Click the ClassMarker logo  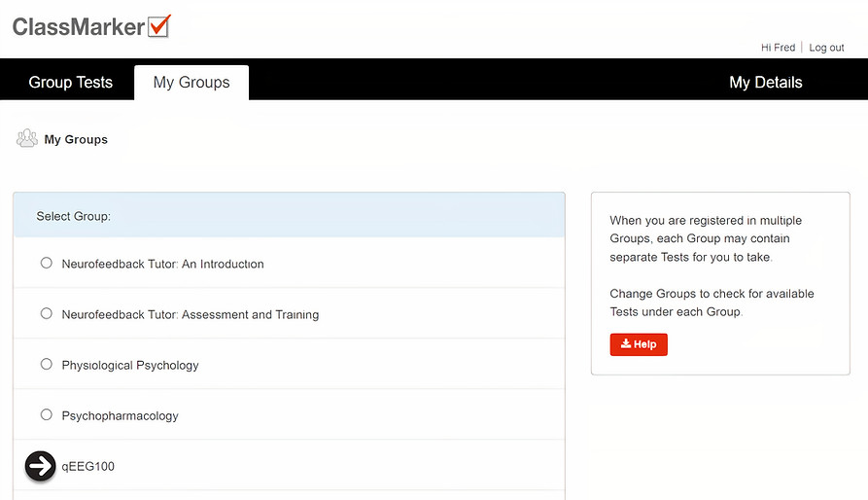tap(92, 26)
